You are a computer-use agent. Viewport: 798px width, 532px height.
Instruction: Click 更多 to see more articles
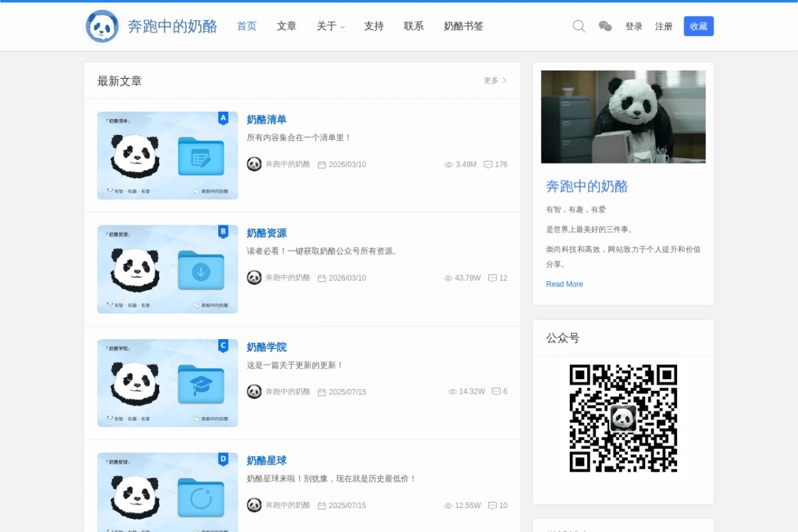pyautogui.click(x=495, y=80)
